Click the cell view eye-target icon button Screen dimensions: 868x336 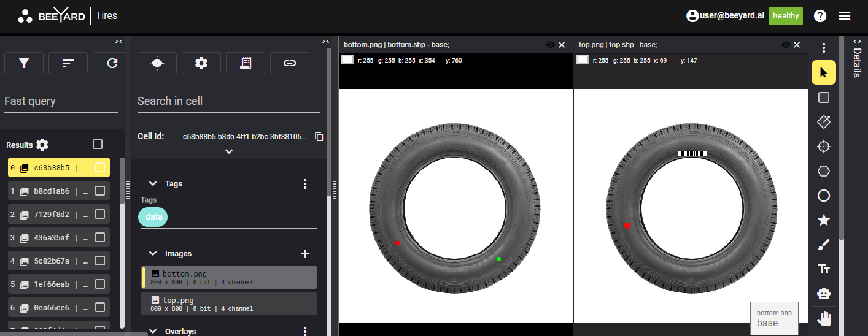(x=157, y=63)
